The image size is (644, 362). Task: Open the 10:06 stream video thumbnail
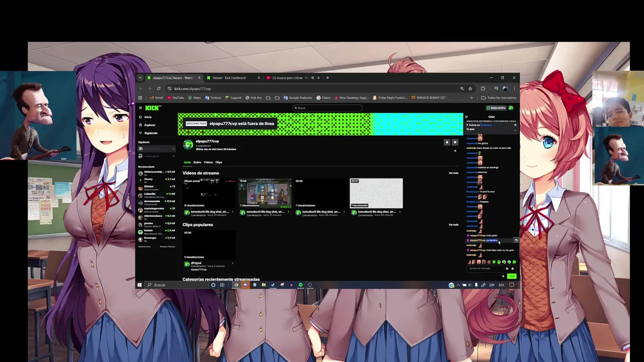[x=265, y=193]
